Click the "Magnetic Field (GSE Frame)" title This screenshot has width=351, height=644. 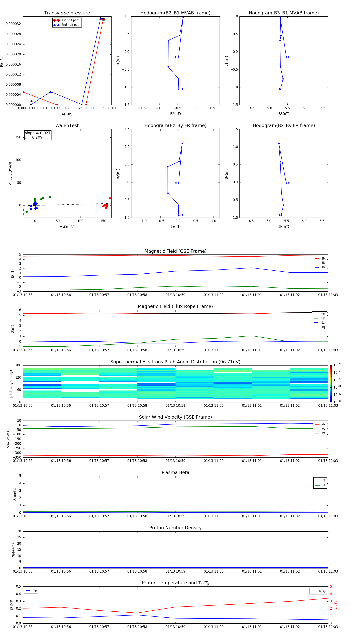click(175, 251)
